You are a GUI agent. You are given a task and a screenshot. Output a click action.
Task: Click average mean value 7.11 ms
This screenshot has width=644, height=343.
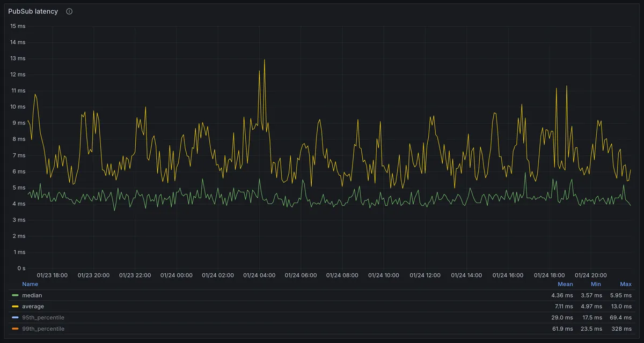562,307
